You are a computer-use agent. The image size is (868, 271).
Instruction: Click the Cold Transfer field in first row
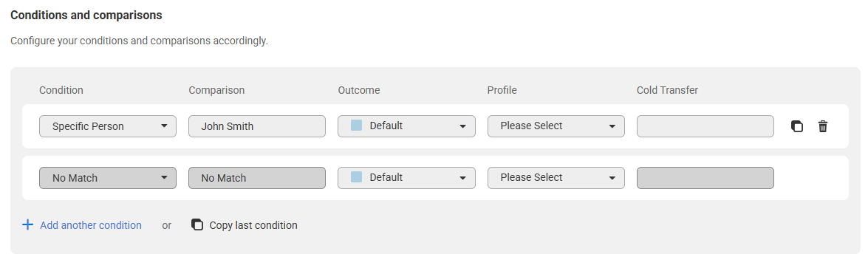click(x=705, y=126)
